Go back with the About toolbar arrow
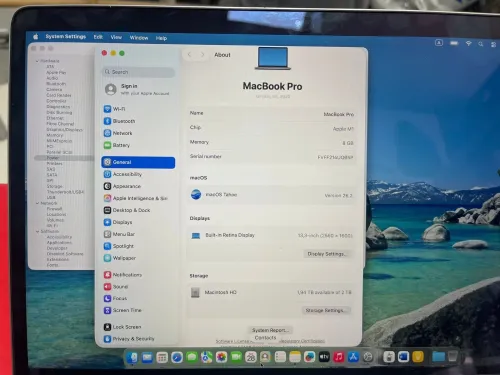Viewport: 500px width, 375px height. [189, 55]
